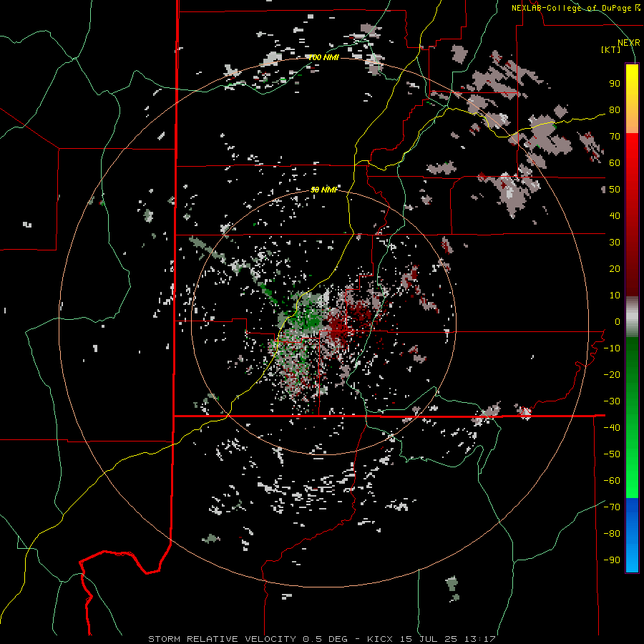Pick the orange 70-80 segment of color bar
The height and width of the screenshot is (644, 644).
pyautogui.click(x=632, y=121)
